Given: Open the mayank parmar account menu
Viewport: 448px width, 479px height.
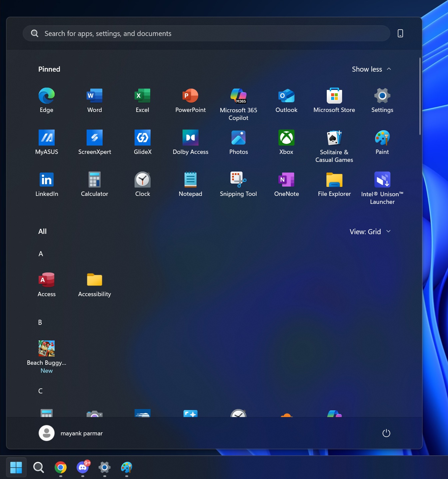Looking at the screenshot, I should pyautogui.click(x=71, y=433).
